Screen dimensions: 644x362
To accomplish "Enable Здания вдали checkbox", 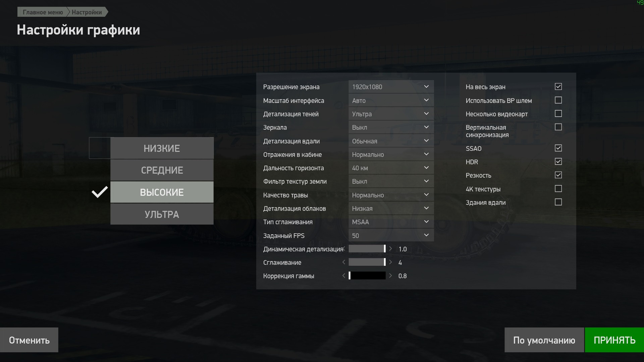I will [x=558, y=202].
